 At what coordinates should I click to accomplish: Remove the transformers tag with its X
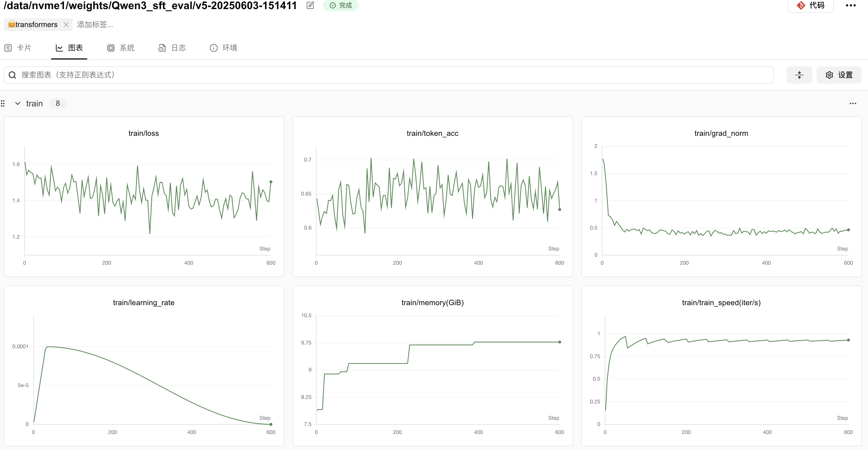click(66, 25)
